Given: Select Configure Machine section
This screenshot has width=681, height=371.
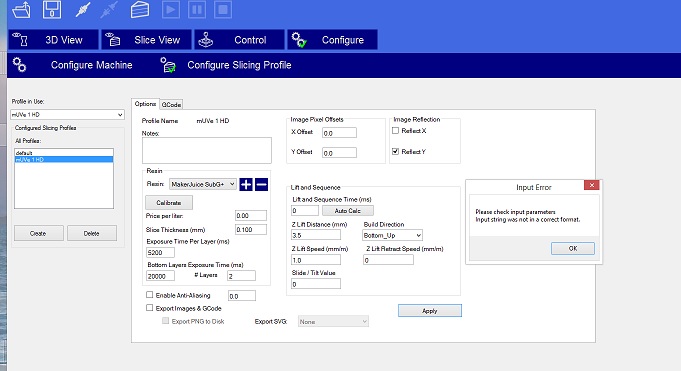Looking at the screenshot, I should (91, 65).
